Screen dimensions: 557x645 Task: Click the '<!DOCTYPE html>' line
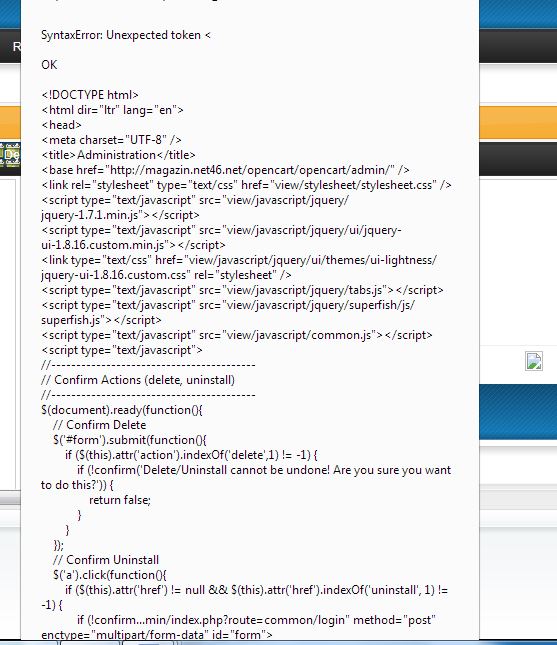(90, 95)
